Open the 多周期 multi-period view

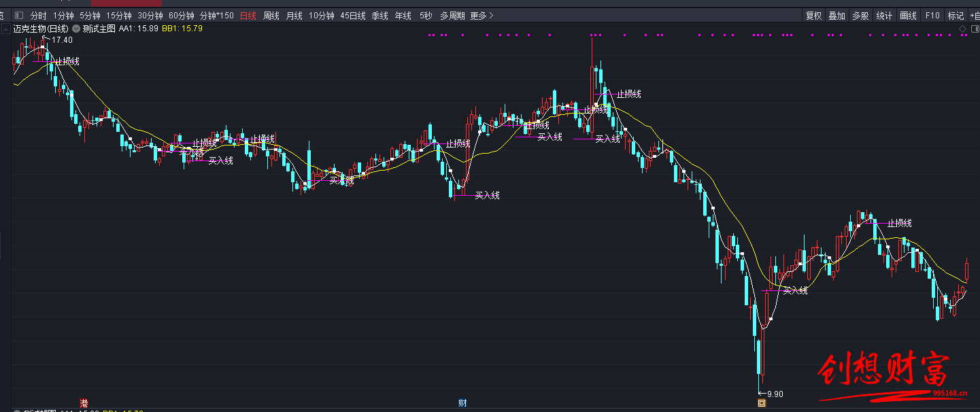click(452, 16)
